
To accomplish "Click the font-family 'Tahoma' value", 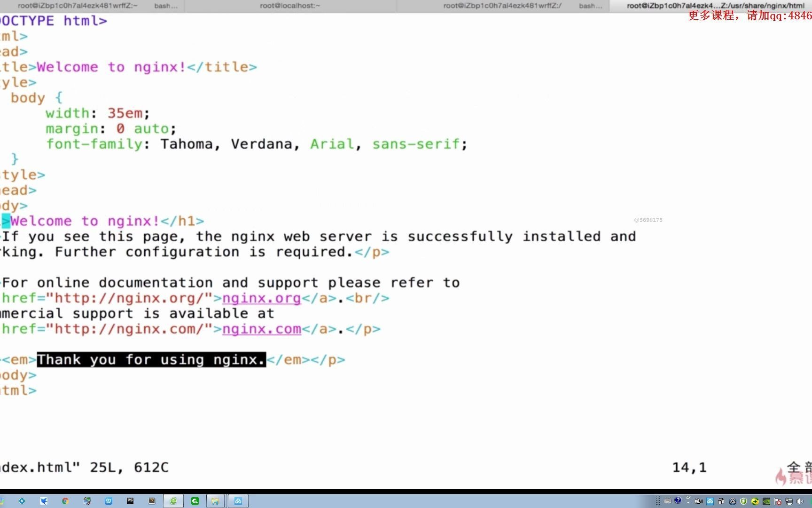I will pyautogui.click(x=187, y=144).
